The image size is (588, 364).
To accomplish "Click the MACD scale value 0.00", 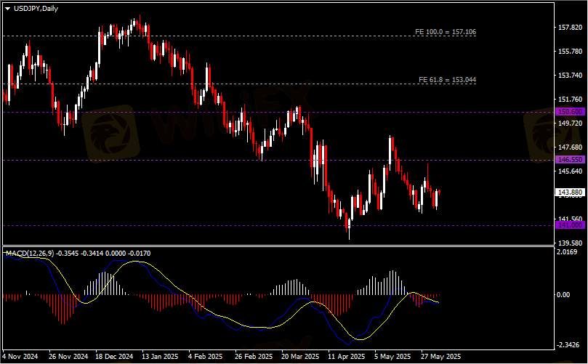I will pyautogui.click(x=563, y=295).
